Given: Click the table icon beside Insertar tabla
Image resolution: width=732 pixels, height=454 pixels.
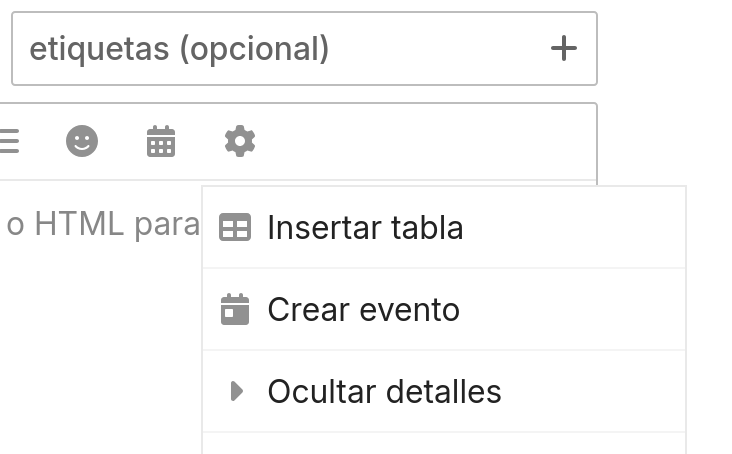Looking at the screenshot, I should 235,227.
